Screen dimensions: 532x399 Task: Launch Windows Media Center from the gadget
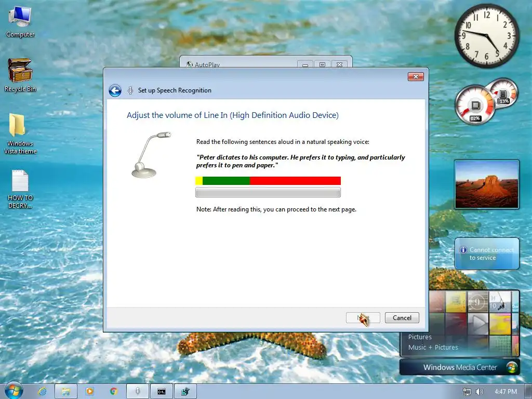point(460,367)
